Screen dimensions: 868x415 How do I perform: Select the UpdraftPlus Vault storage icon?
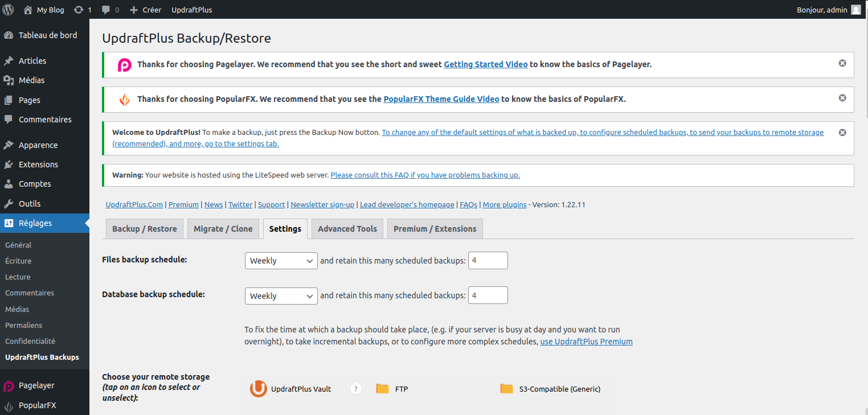tap(259, 389)
